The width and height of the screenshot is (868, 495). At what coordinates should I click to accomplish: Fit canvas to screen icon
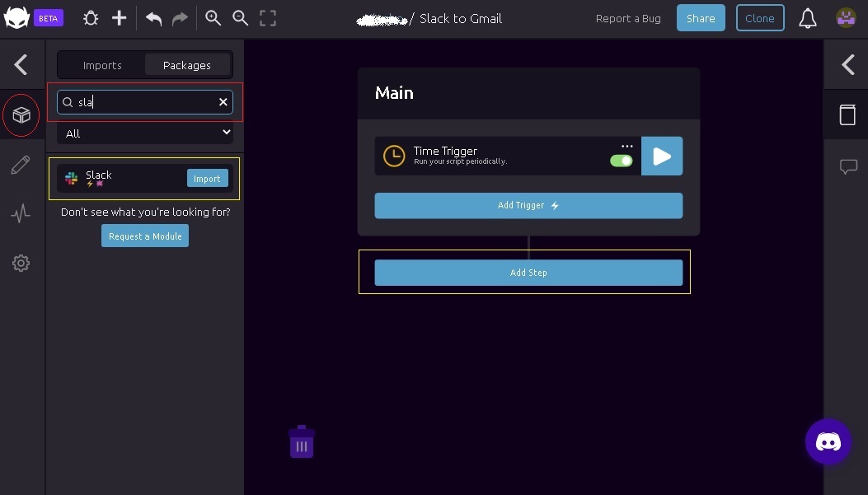pos(268,18)
